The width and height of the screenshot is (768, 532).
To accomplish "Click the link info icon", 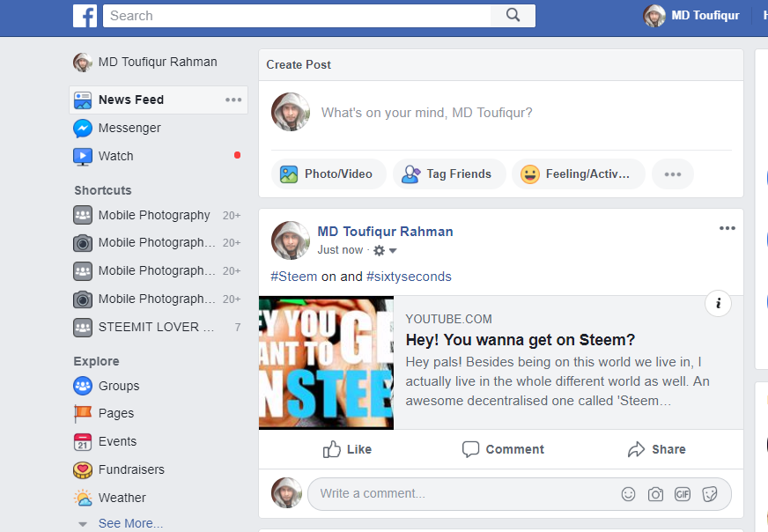I will click(x=718, y=303).
